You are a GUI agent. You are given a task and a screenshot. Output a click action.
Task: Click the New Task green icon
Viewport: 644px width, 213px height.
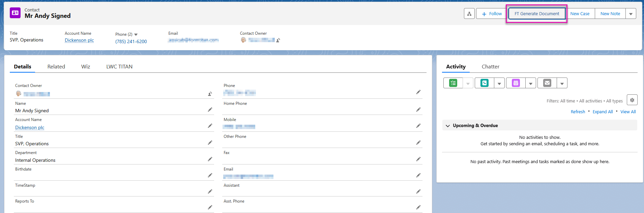[x=453, y=83]
